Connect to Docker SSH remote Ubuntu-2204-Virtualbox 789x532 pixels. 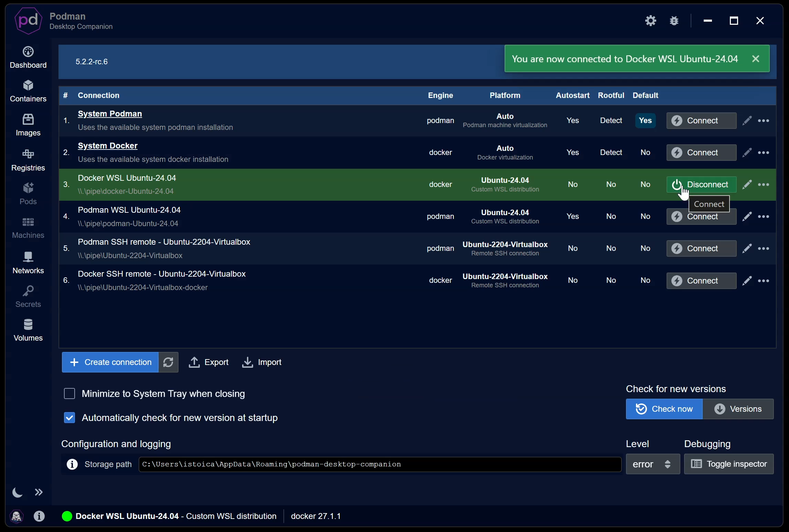[x=701, y=281]
